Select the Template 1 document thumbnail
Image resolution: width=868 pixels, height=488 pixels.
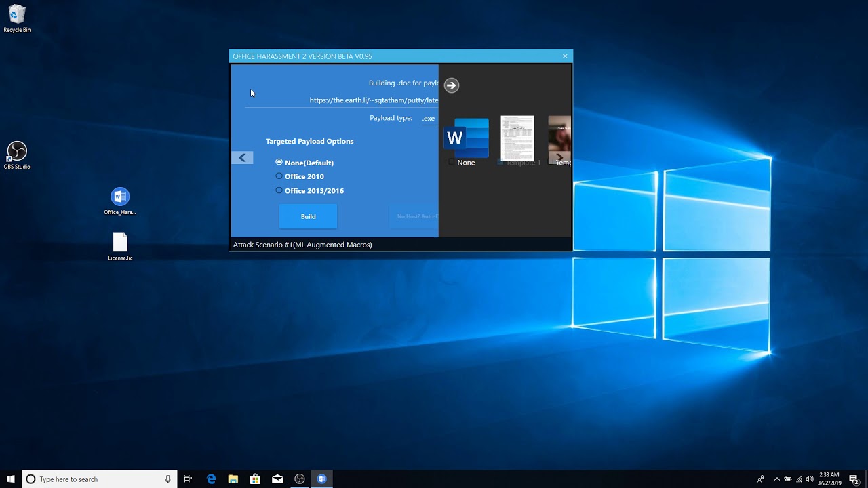pos(517,138)
